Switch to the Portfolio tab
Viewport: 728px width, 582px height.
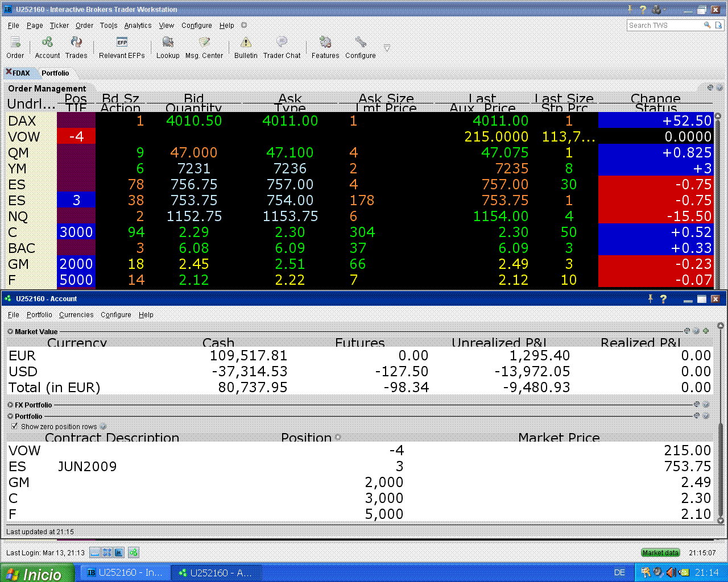tap(55, 73)
